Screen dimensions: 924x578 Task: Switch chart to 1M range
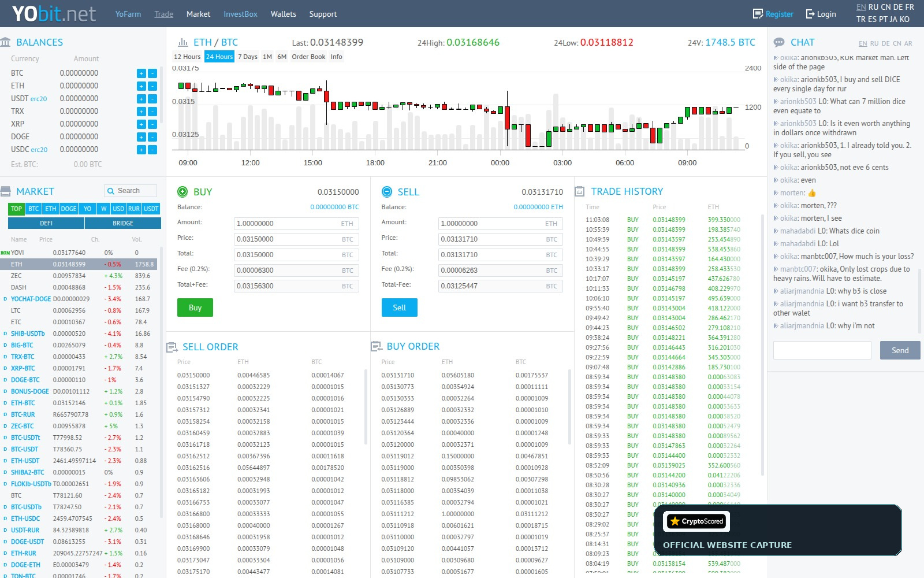[x=267, y=57]
